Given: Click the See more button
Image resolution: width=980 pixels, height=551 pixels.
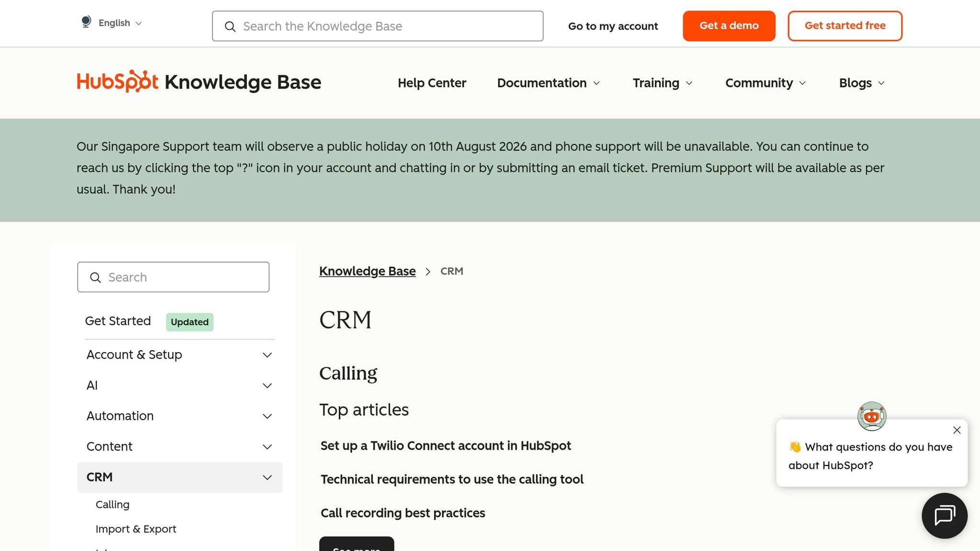Looking at the screenshot, I should click(356, 544).
